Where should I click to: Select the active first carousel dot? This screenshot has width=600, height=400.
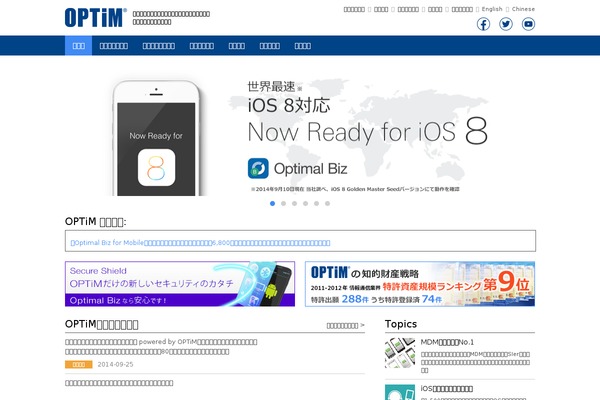point(272,204)
